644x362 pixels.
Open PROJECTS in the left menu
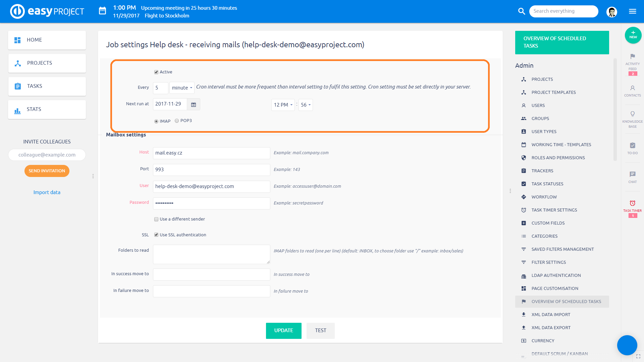[x=47, y=63]
